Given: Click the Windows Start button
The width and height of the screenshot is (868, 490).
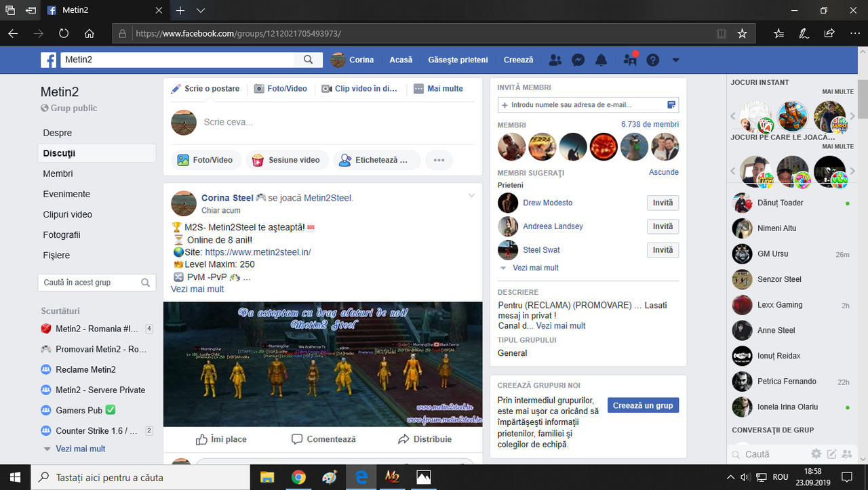Looking at the screenshot, I should (14, 477).
